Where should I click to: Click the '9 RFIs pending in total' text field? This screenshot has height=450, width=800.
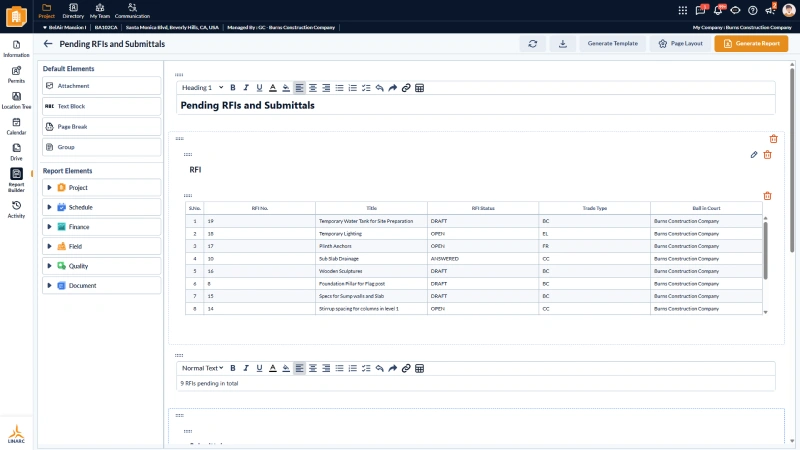[476, 383]
